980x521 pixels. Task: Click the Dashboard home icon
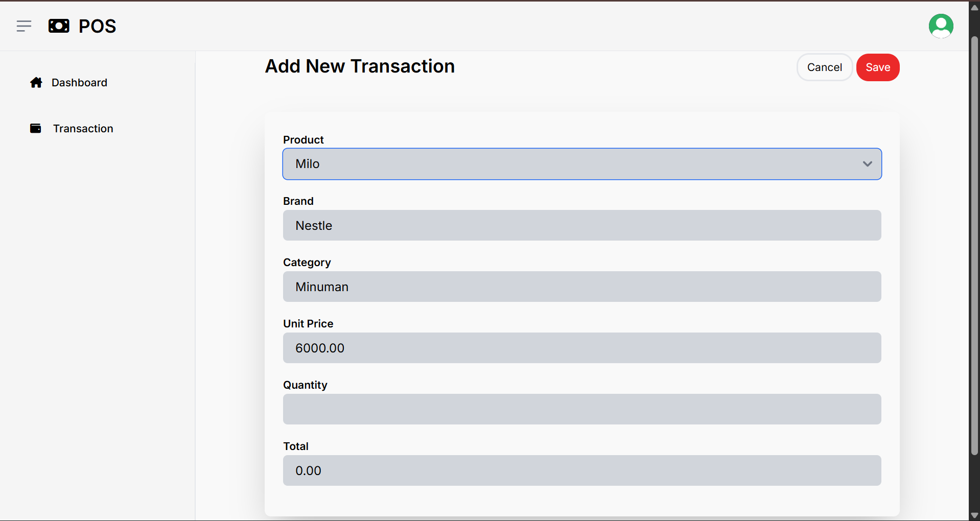click(x=36, y=83)
